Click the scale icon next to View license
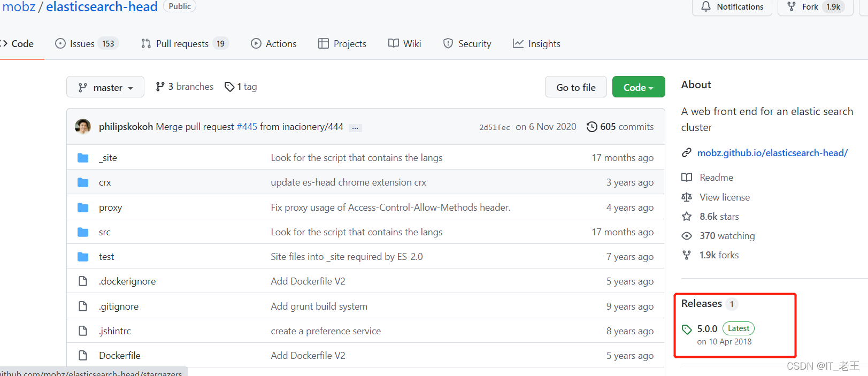Viewport: 868px width, 376px height. click(x=687, y=197)
